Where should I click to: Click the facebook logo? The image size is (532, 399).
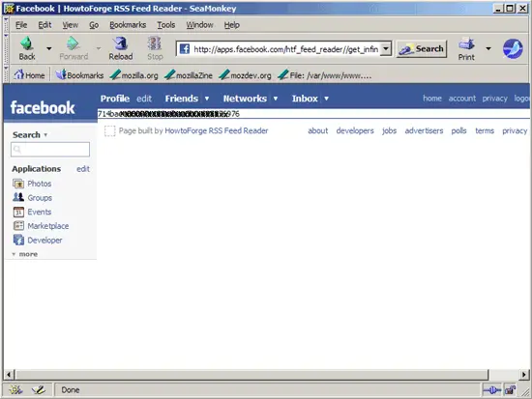coord(43,107)
